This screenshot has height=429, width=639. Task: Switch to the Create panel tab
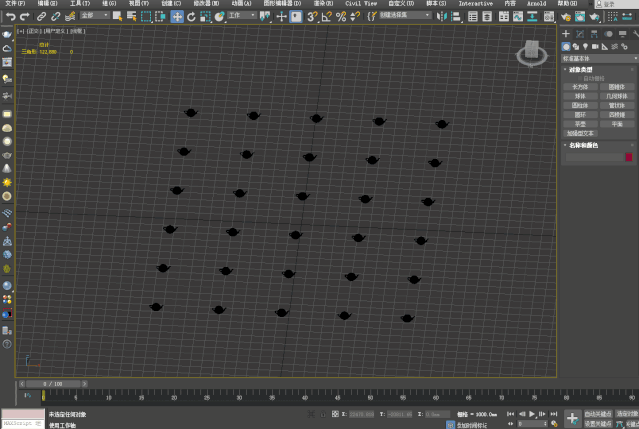tap(566, 34)
